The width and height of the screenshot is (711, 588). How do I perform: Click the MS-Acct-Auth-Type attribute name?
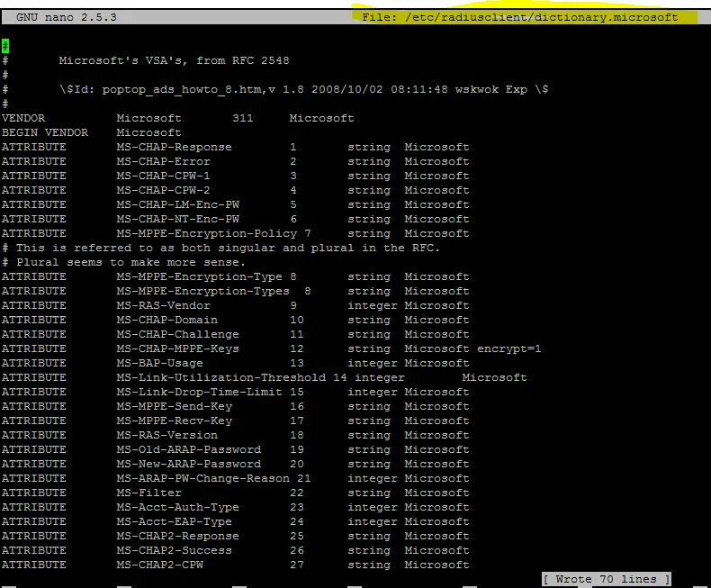pos(178,507)
